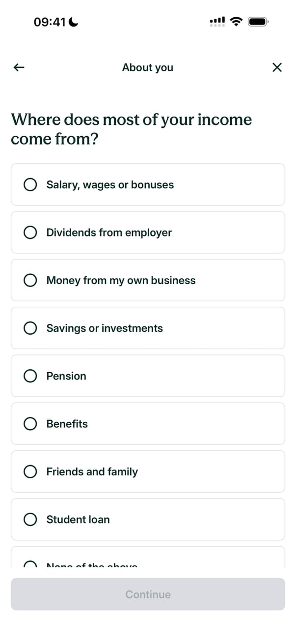The height and width of the screenshot is (644, 296).
Task: Tap the Wi-Fi status icon
Action: coord(237,22)
